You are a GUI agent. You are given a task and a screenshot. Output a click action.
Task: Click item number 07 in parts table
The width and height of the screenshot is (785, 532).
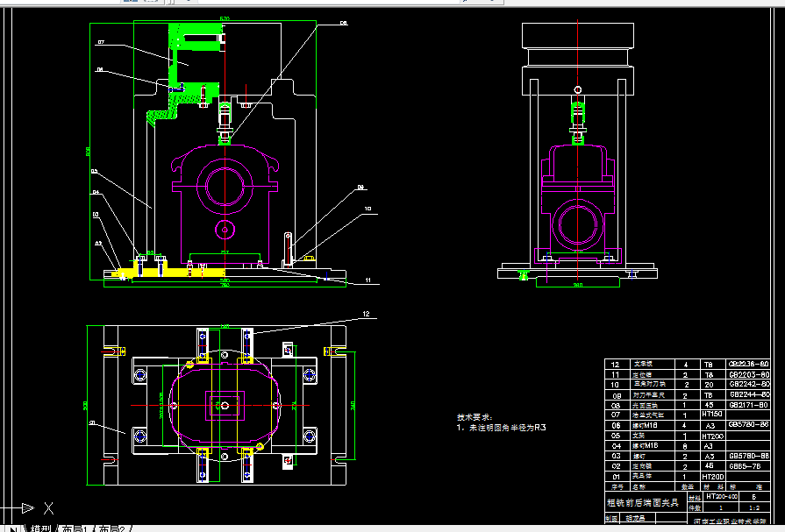click(616, 415)
